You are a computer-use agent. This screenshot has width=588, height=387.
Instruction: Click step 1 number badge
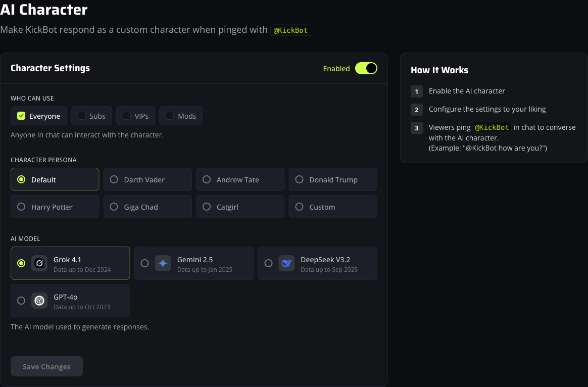417,91
